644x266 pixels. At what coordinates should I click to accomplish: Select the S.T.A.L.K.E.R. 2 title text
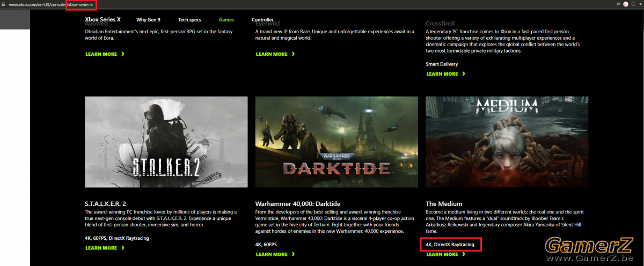tap(105, 203)
